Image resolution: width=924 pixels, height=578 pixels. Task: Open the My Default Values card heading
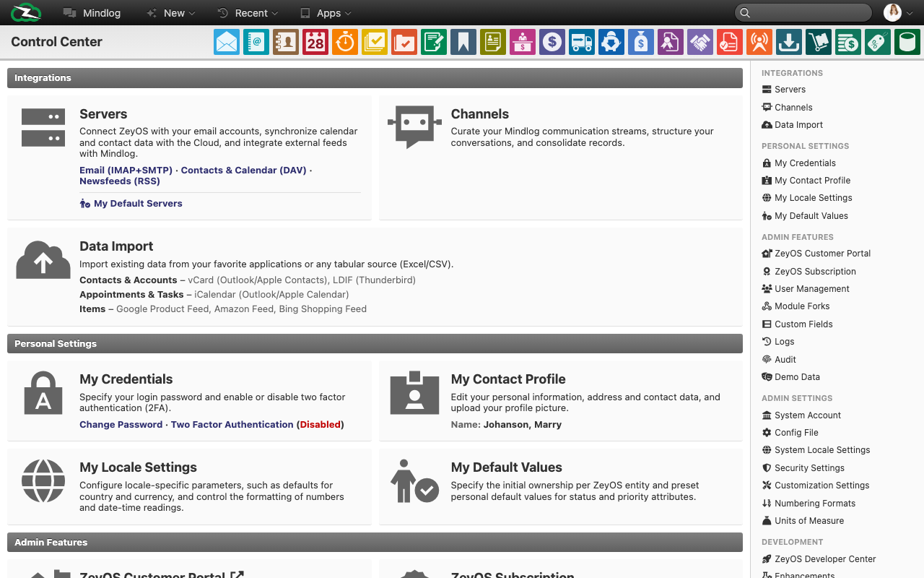point(507,467)
